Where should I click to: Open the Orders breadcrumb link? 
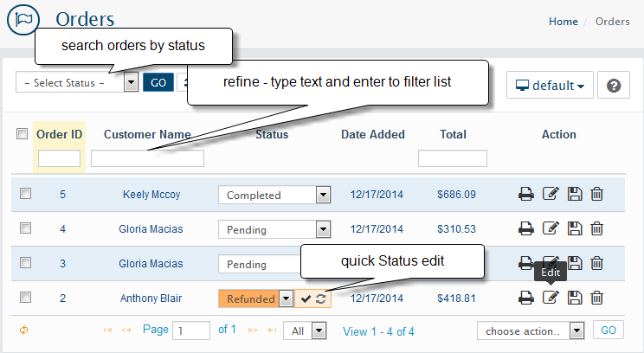(x=612, y=22)
